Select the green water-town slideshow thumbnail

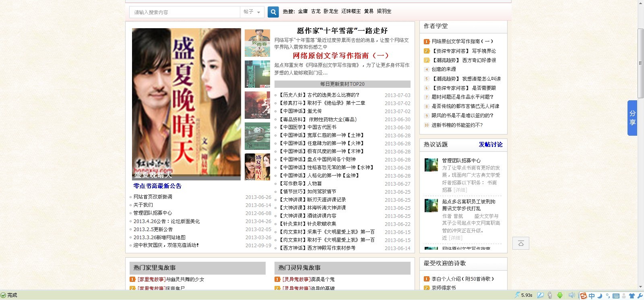click(x=257, y=136)
